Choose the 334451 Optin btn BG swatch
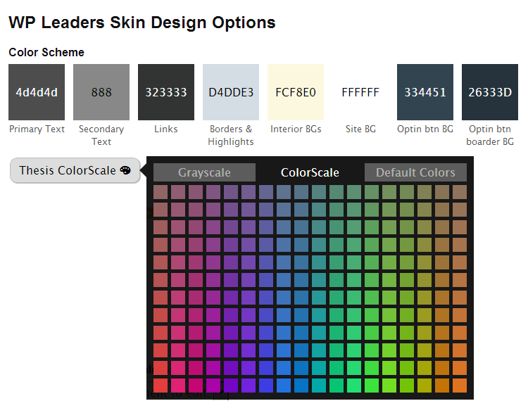This screenshot has height=420, width=528. pyautogui.click(x=425, y=92)
